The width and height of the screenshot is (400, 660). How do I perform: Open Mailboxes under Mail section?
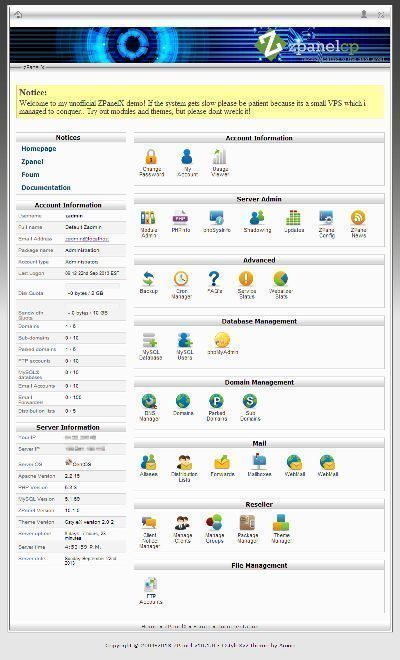tap(259, 462)
